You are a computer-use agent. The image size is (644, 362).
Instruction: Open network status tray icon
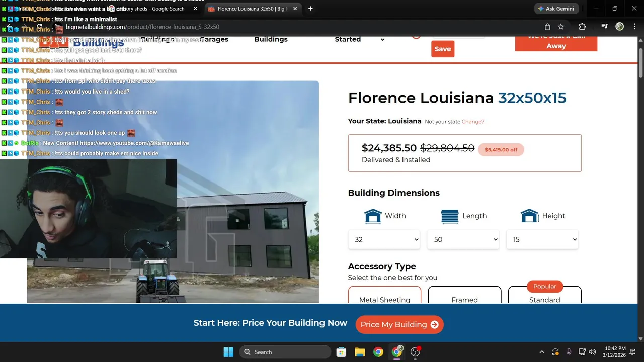click(582, 352)
